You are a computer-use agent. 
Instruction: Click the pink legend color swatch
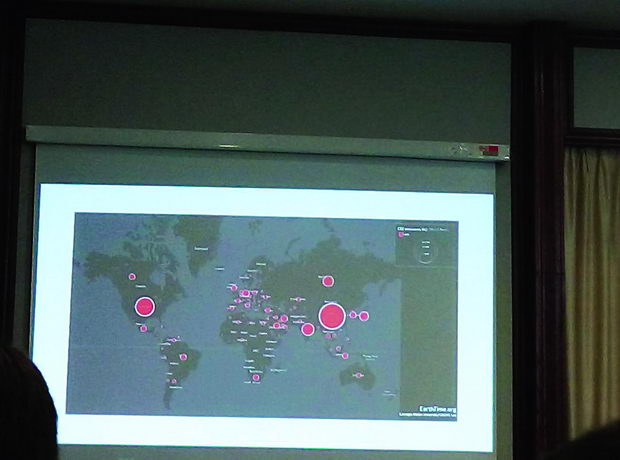click(x=400, y=235)
